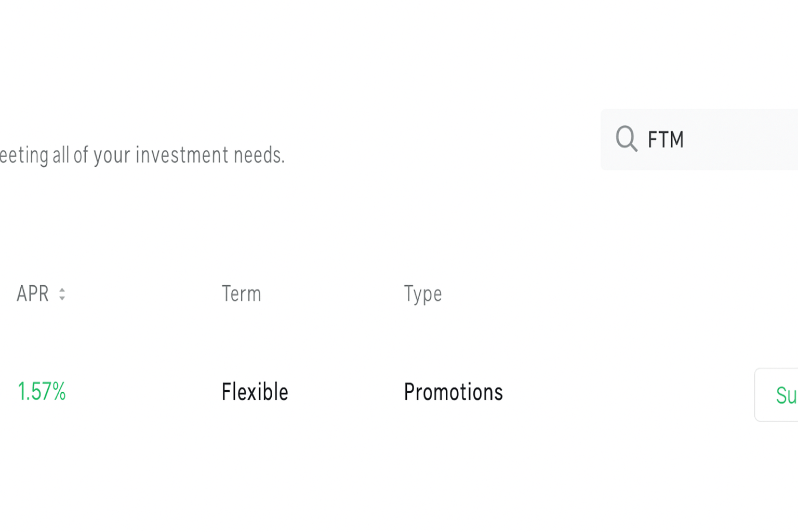Click the green 1.57% APR value
798x532 pixels.
[42, 392]
